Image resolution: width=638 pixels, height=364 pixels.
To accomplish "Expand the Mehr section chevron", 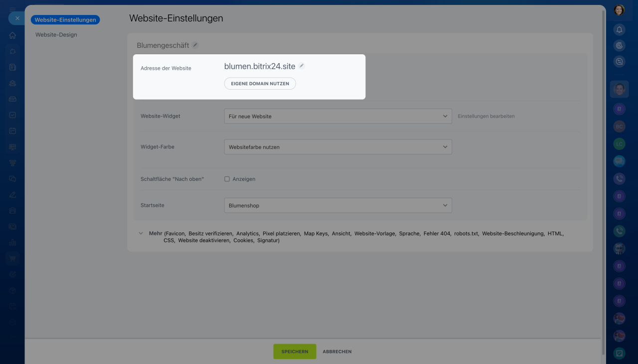I will tap(141, 233).
